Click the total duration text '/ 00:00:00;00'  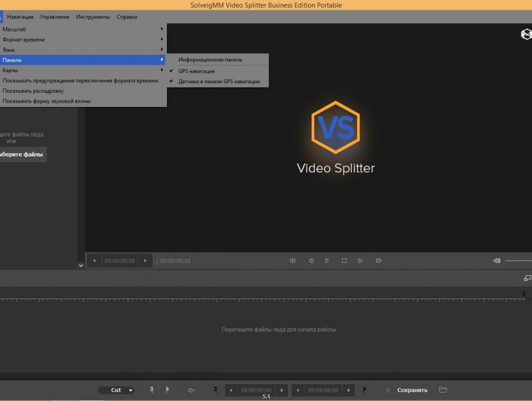point(173,261)
